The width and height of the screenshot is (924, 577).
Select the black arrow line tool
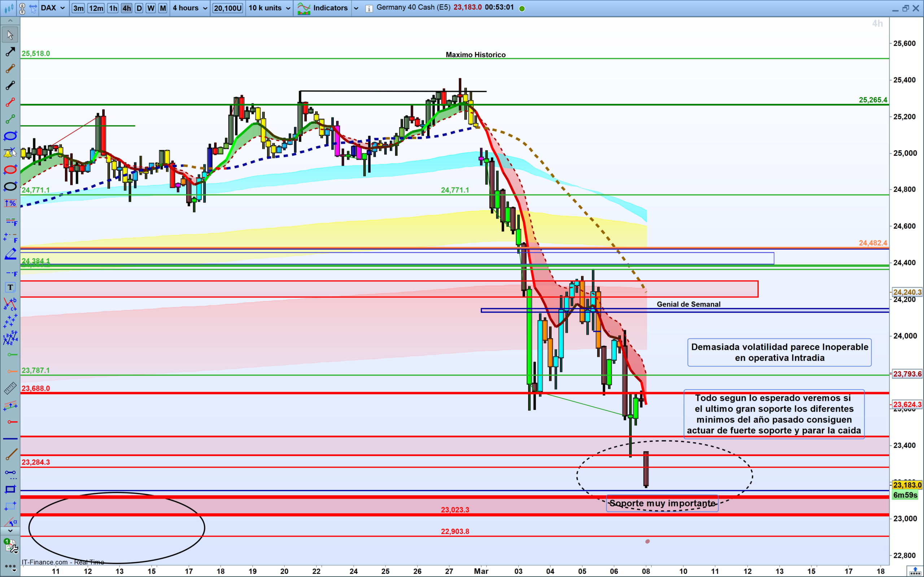[x=10, y=52]
